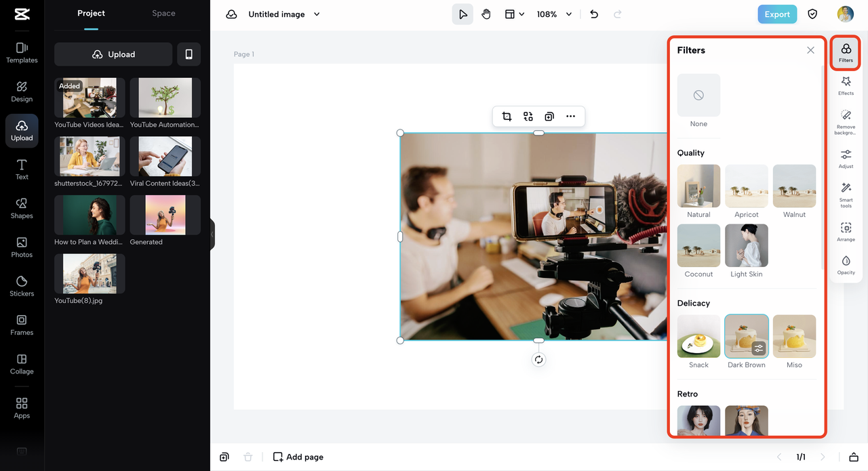Open the Filters tool in right sidebar

click(x=846, y=52)
